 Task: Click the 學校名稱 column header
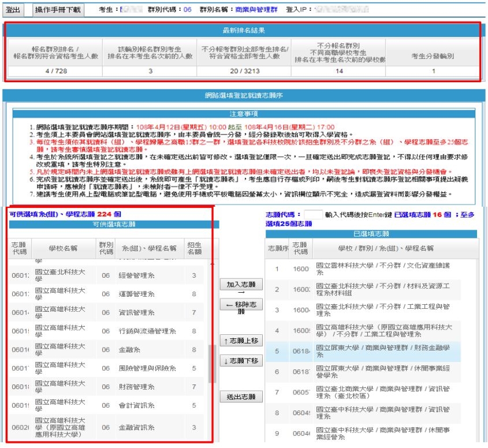[x=63, y=248]
